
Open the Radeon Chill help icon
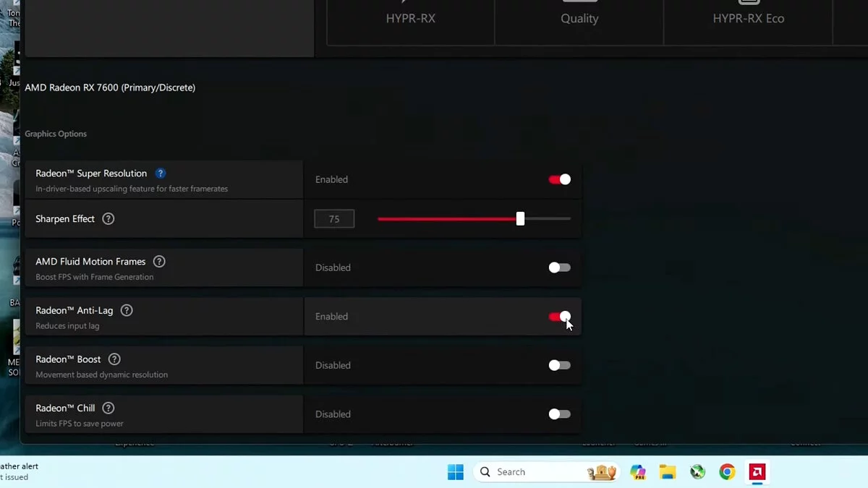pos(109,408)
